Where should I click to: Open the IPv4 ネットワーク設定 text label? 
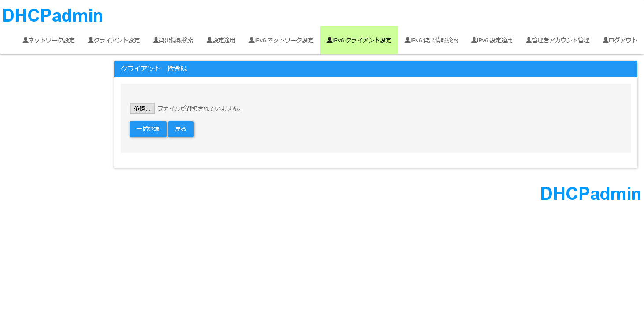click(x=52, y=41)
